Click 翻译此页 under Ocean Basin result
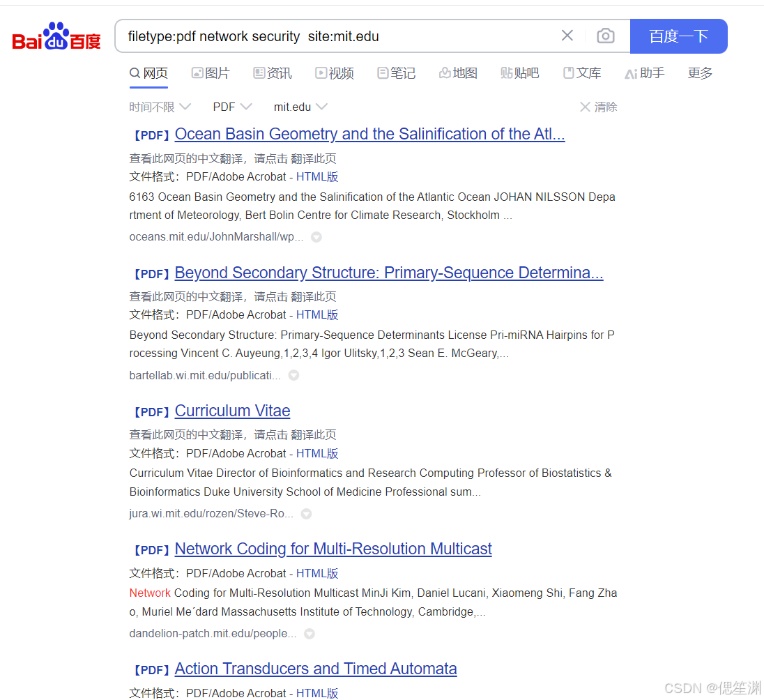Screen dimensions: 764x700 click(313, 158)
